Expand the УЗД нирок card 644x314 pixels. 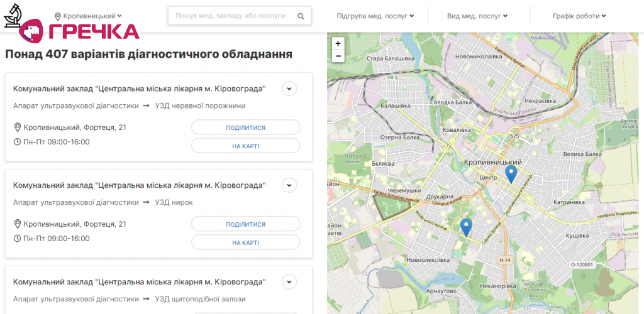289,185
